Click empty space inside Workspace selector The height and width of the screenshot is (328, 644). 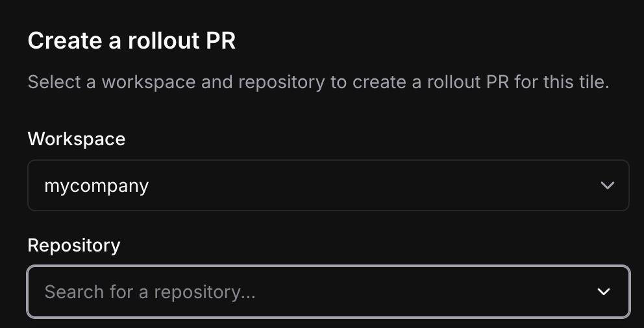point(390,186)
